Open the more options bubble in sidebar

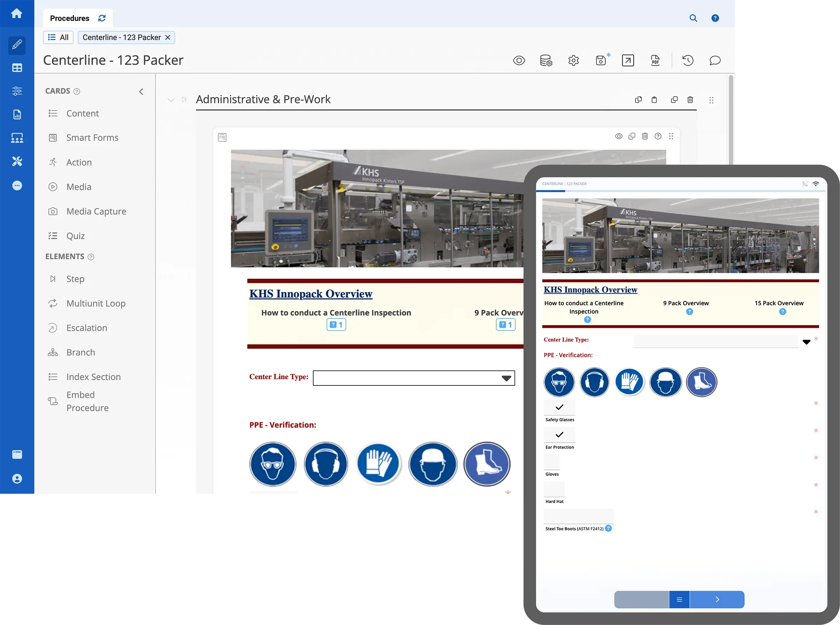pyautogui.click(x=17, y=185)
